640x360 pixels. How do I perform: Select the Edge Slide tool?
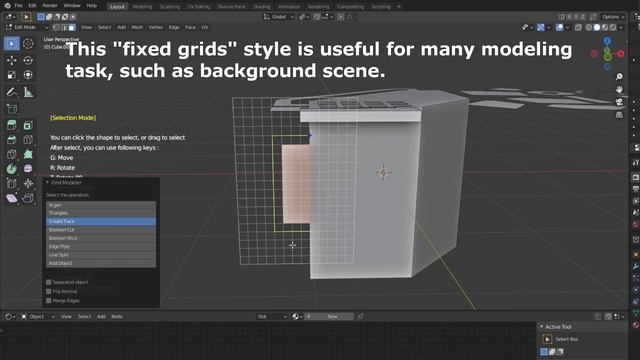[x=11, y=183]
